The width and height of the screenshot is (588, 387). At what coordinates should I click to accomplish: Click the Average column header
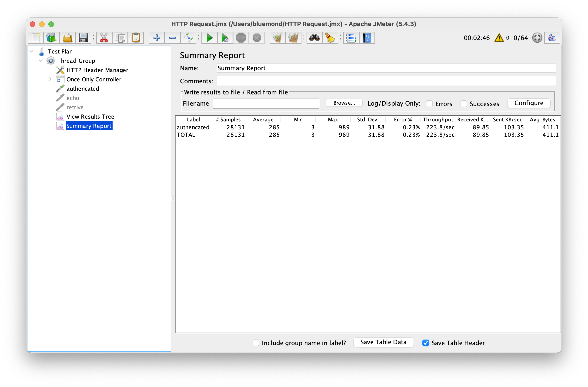pos(263,120)
